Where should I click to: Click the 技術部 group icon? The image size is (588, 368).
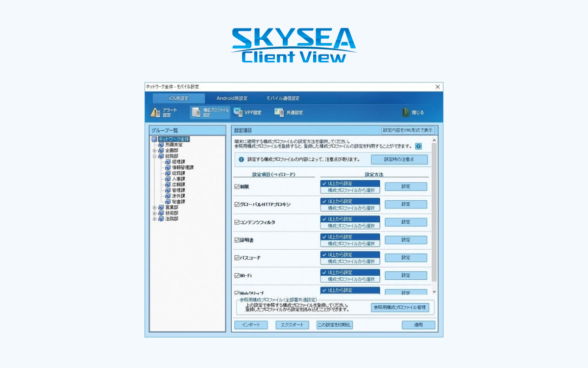[161, 213]
